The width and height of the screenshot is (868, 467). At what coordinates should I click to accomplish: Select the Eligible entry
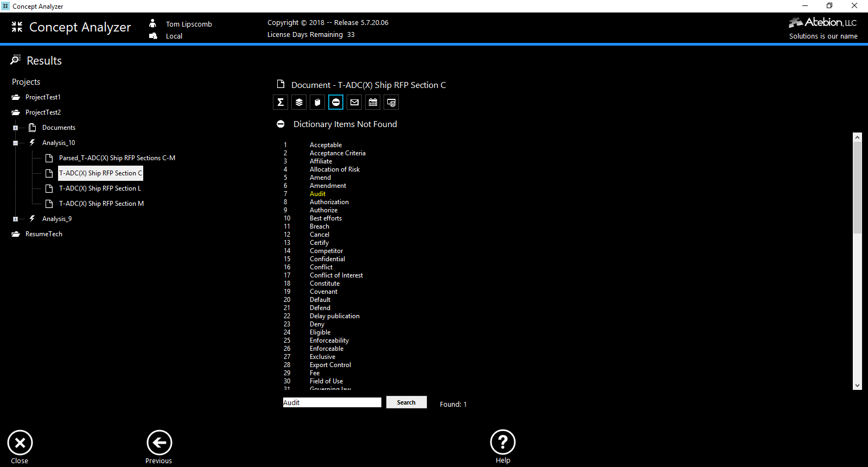click(320, 332)
